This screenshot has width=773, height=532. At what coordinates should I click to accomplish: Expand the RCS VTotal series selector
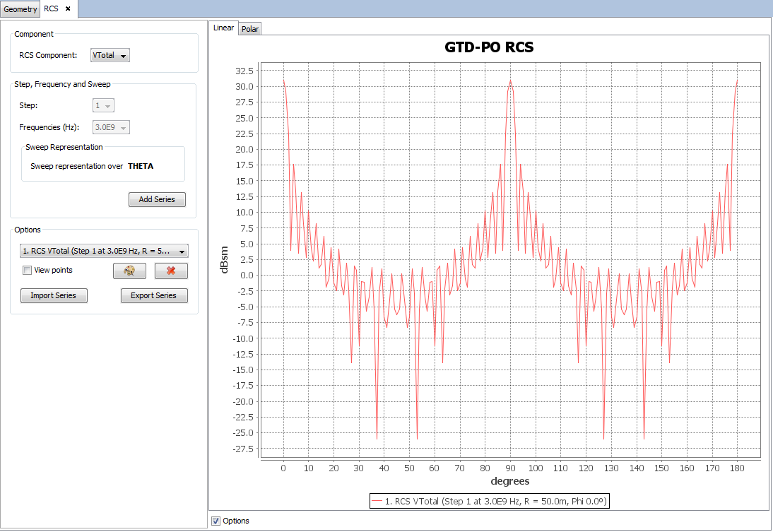(104, 251)
